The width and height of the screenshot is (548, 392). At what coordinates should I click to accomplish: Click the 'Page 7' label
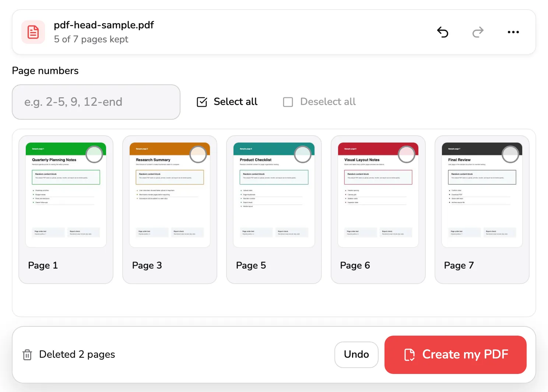click(x=459, y=266)
